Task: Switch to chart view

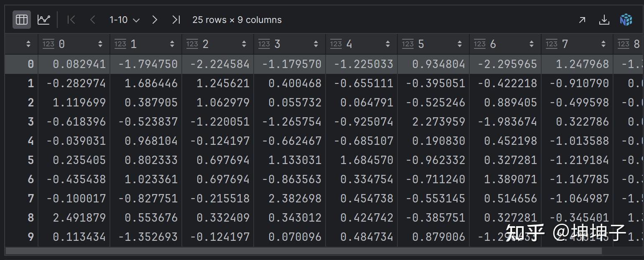Action: [43, 20]
